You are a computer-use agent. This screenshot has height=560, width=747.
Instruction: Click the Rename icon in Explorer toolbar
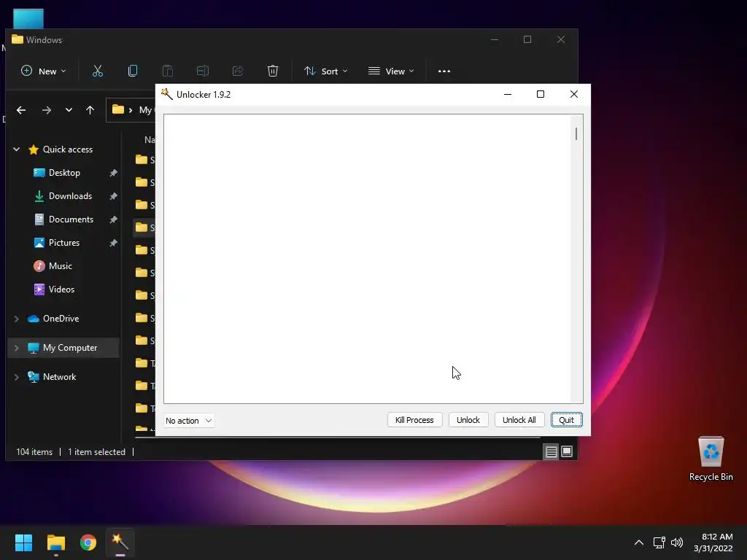click(203, 71)
